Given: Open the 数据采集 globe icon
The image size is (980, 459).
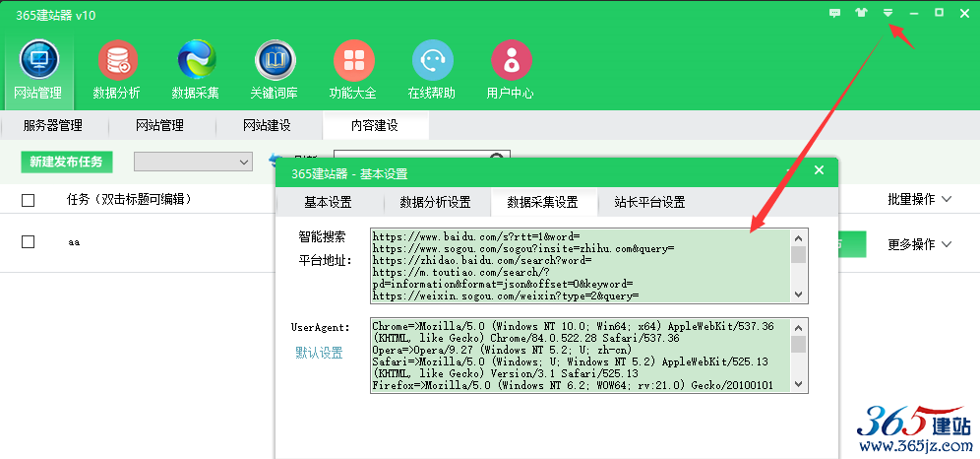Looking at the screenshot, I should coord(196,61).
